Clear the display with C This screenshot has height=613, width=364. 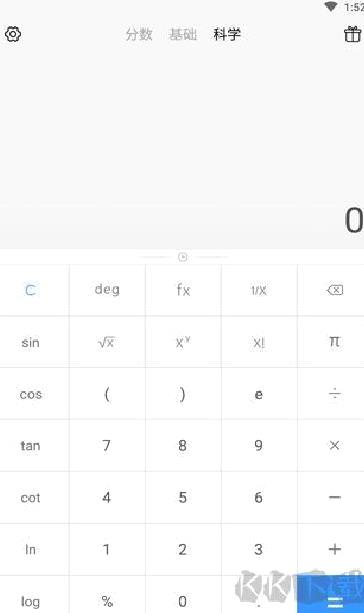30,290
